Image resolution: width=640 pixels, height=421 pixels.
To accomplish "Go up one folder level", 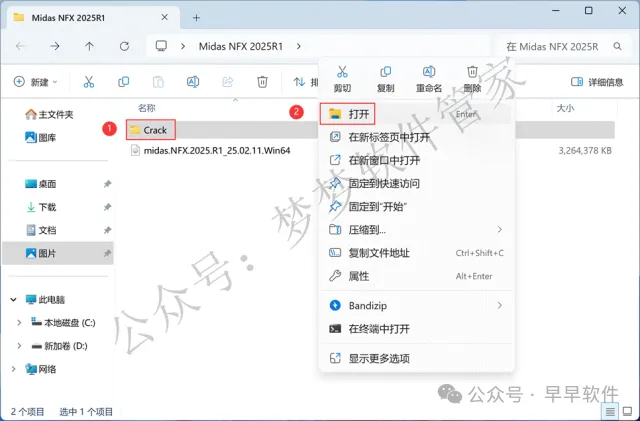I will (x=89, y=46).
